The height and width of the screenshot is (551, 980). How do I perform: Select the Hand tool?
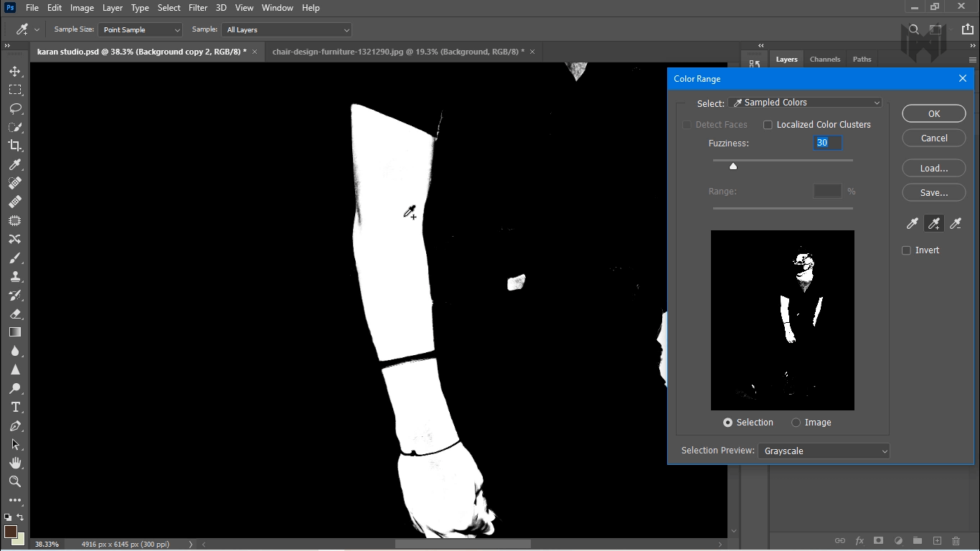tap(15, 463)
